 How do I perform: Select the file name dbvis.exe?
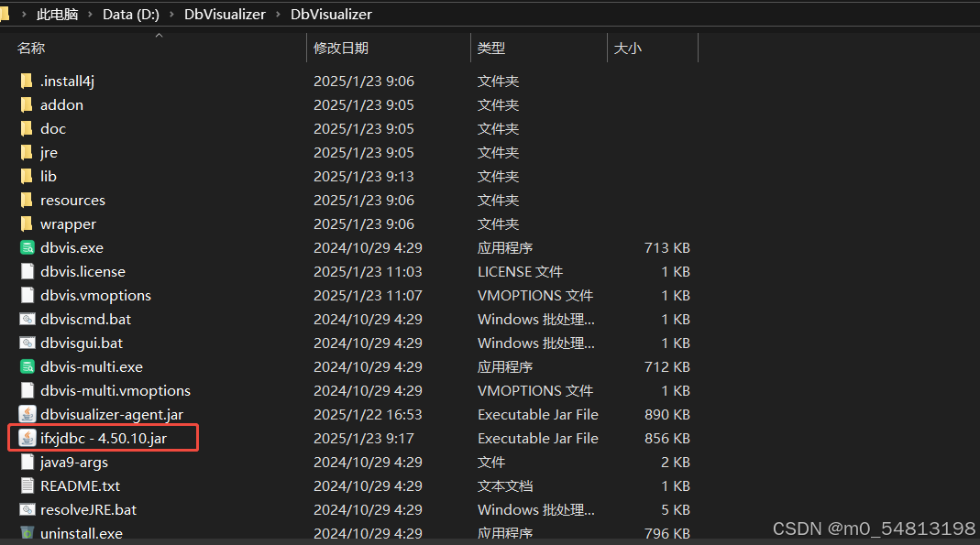pos(72,248)
